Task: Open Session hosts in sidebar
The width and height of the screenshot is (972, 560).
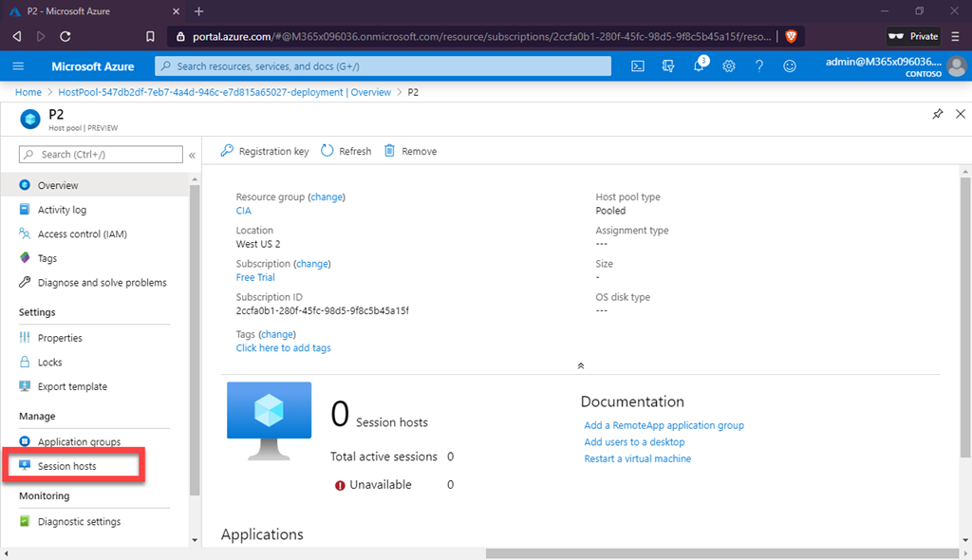Action: point(66,466)
